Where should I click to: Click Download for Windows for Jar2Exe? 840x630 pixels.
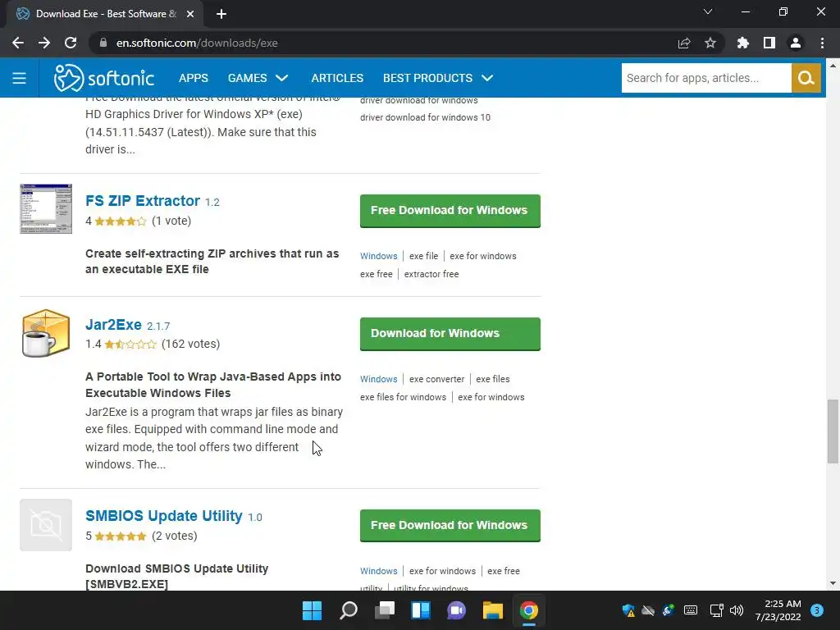(x=450, y=334)
